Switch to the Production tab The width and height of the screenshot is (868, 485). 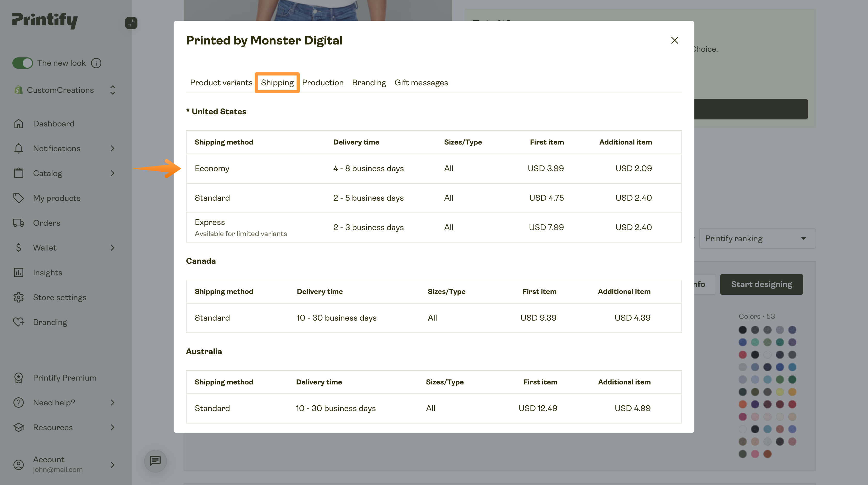323,83
